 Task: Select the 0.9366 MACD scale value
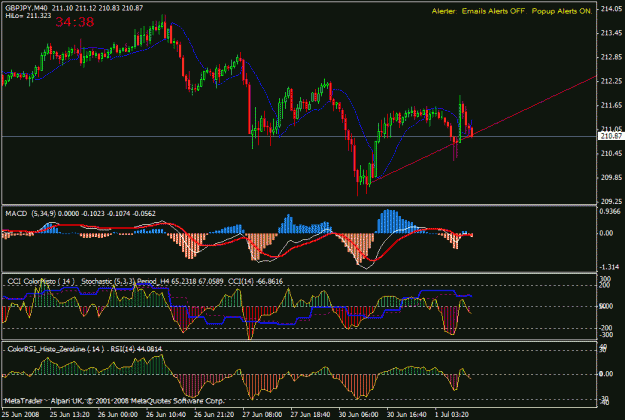(610, 211)
